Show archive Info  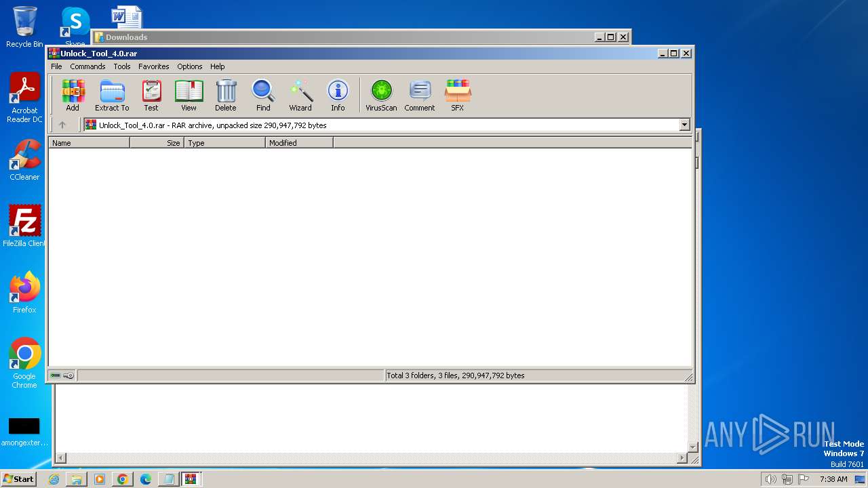point(338,95)
